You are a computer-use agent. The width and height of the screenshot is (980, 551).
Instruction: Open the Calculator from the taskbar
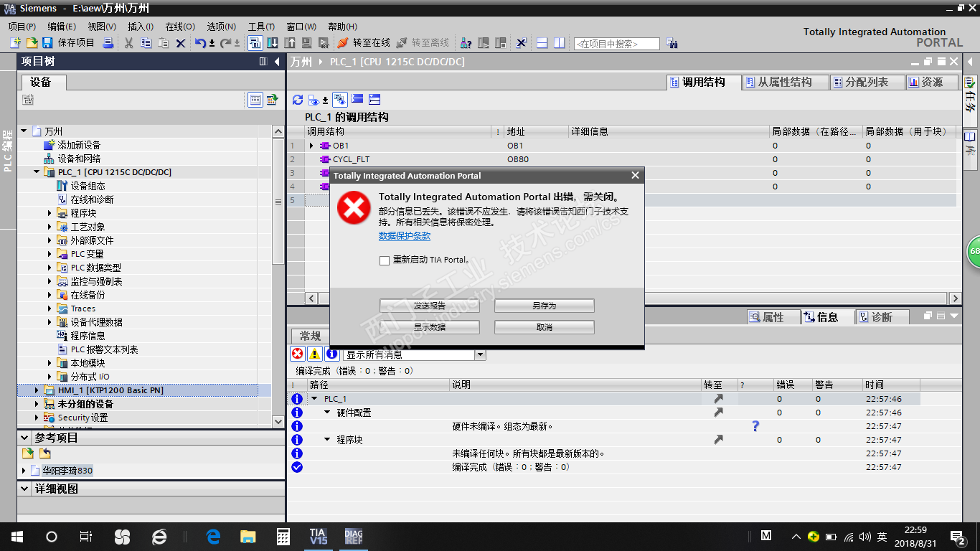283,536
